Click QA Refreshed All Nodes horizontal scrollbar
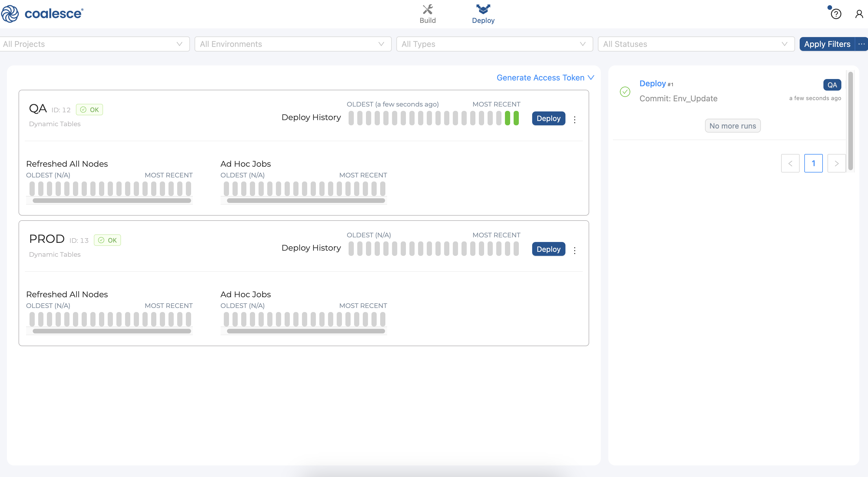 point(111,200)
